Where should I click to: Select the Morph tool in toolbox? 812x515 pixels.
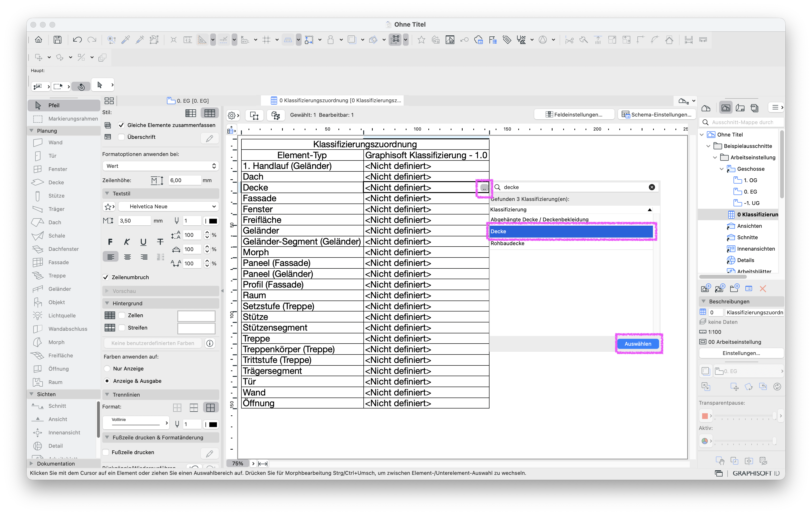(x=64, y=342)
